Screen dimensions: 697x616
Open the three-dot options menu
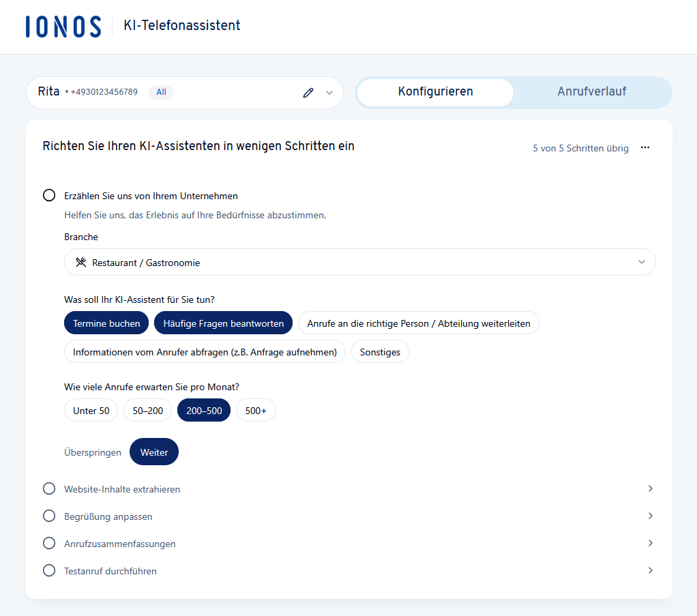pos(645,147)
